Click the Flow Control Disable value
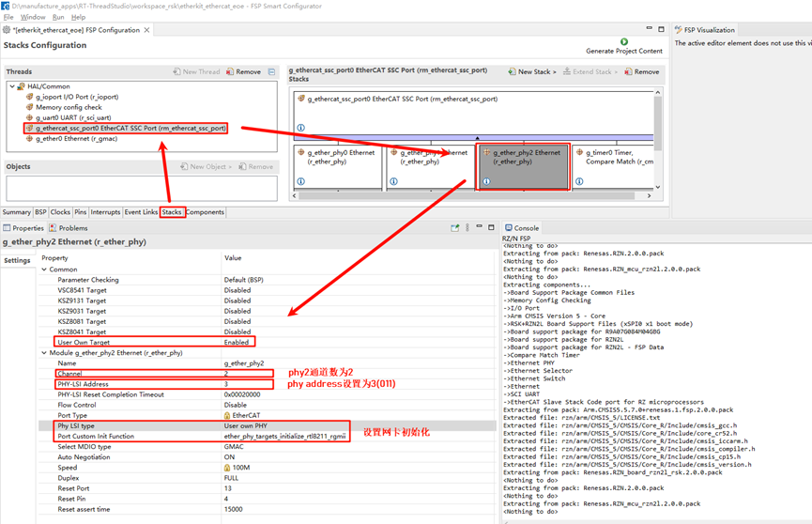The image size is (812, 524). coord(235,405)
